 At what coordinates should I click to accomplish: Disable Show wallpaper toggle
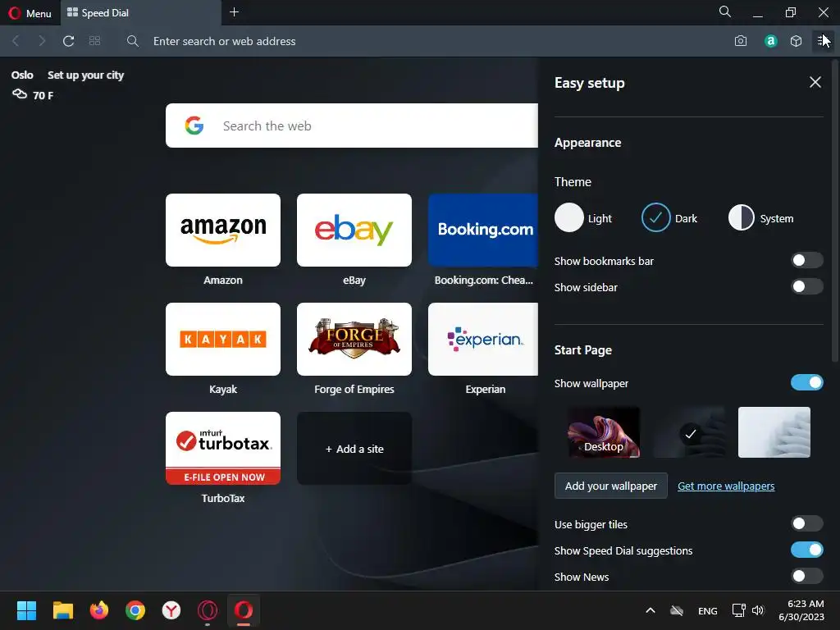[x=807, y=382]
